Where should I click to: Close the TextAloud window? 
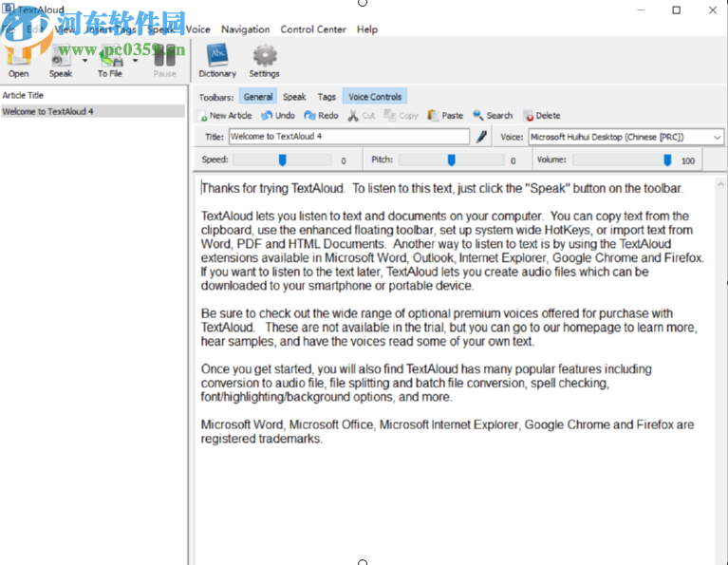coord(713,10)
